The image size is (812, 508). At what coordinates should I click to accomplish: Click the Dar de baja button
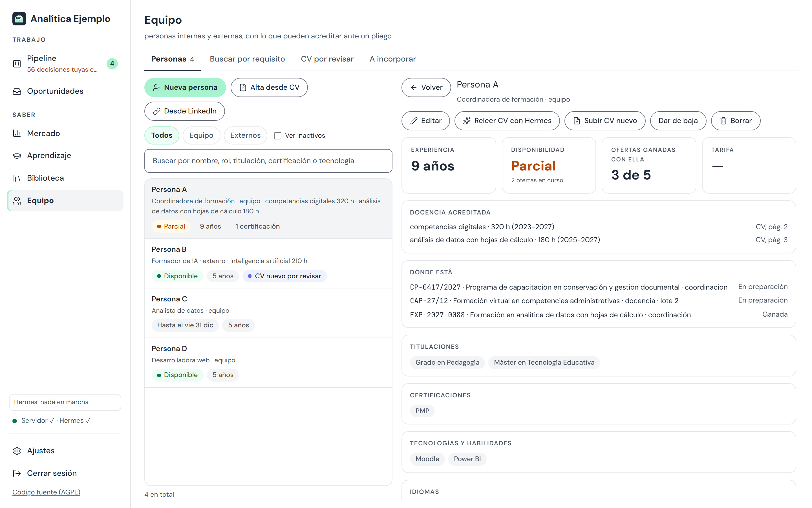(x=678, y=121)
